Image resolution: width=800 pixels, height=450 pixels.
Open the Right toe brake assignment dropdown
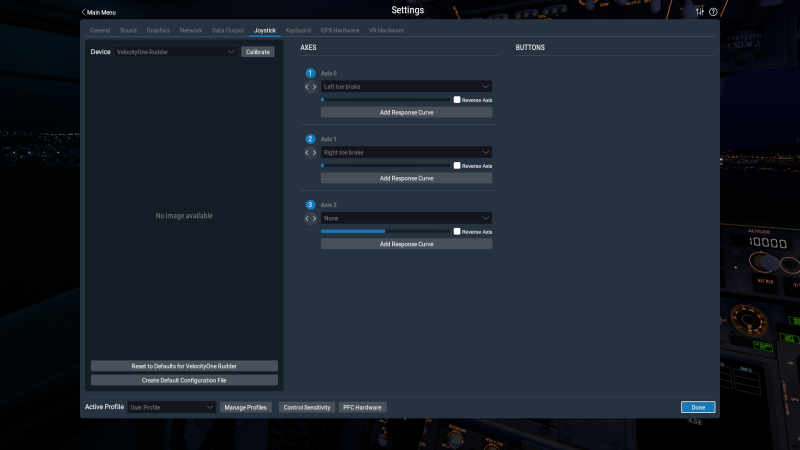pyautogui.click(x=407, y=153)
